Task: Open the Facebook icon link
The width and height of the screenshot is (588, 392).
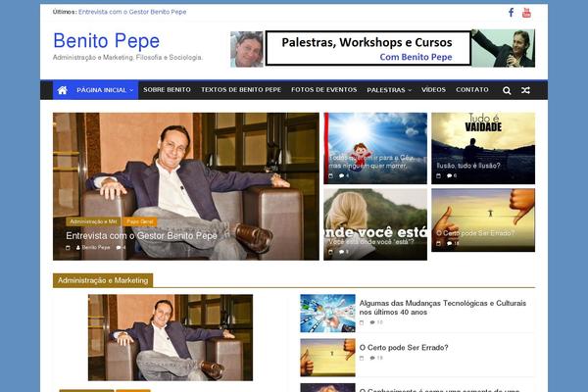Action: coord(511,13)
